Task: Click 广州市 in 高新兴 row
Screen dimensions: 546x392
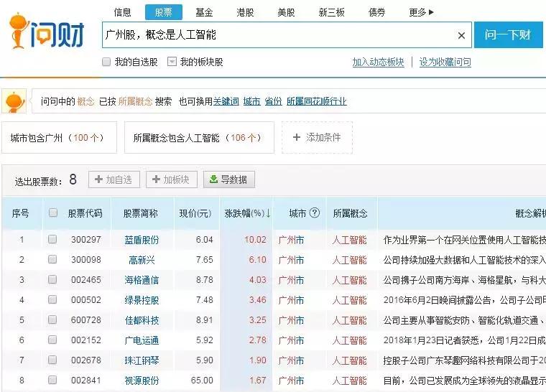Action: [x=291, y=260]
